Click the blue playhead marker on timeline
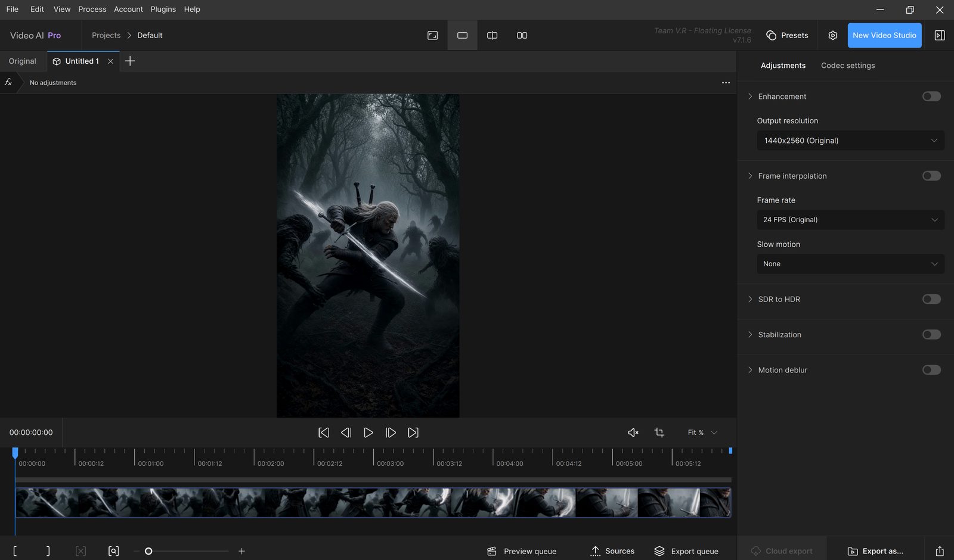This screenshot has height=560, width=954. click(x=16, y=453)
